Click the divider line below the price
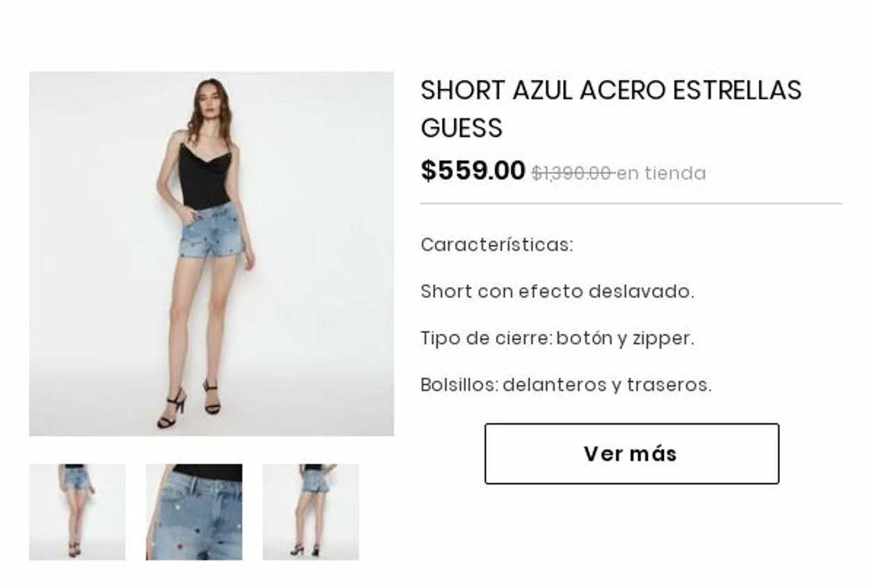 point(631,204)
